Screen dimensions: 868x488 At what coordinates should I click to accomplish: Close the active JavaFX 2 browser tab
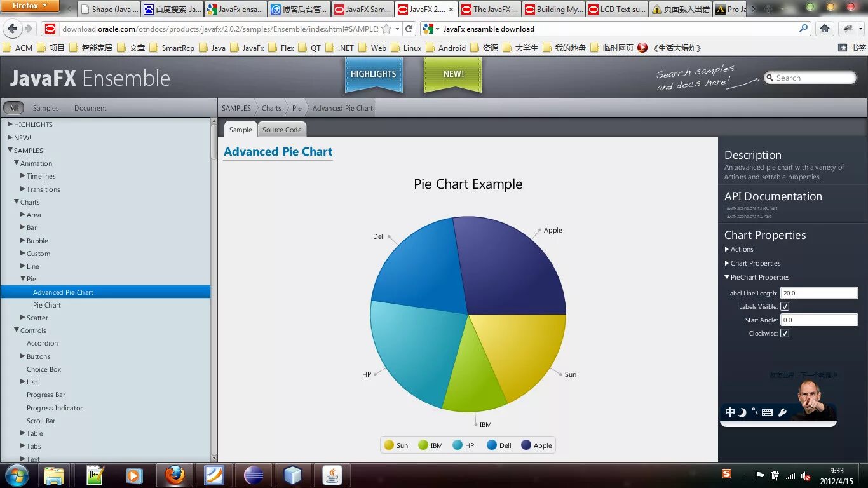pos(451,10)
